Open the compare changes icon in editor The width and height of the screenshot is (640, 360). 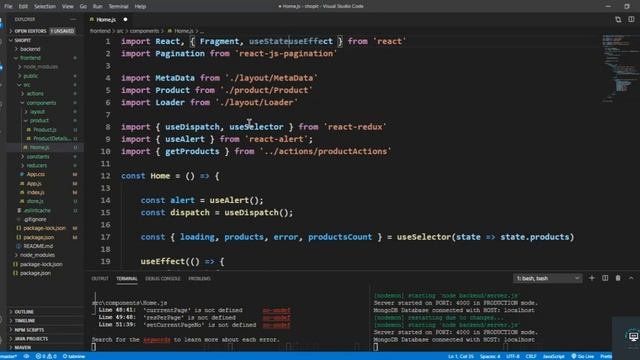[618, 19]
